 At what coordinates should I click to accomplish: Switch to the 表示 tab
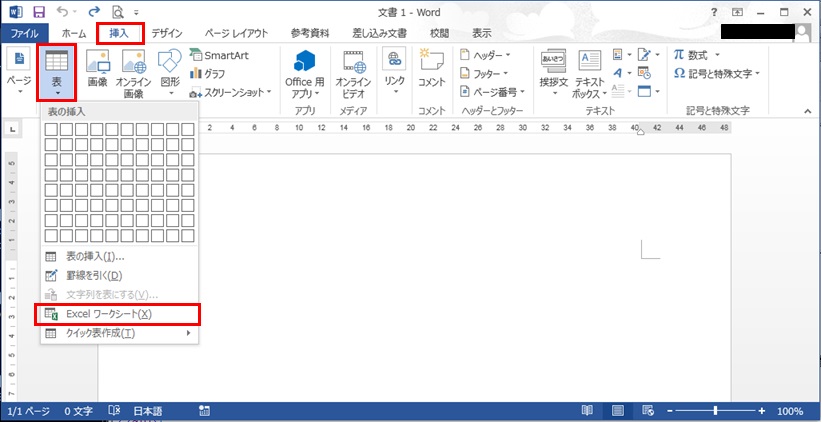coord(482,34)
